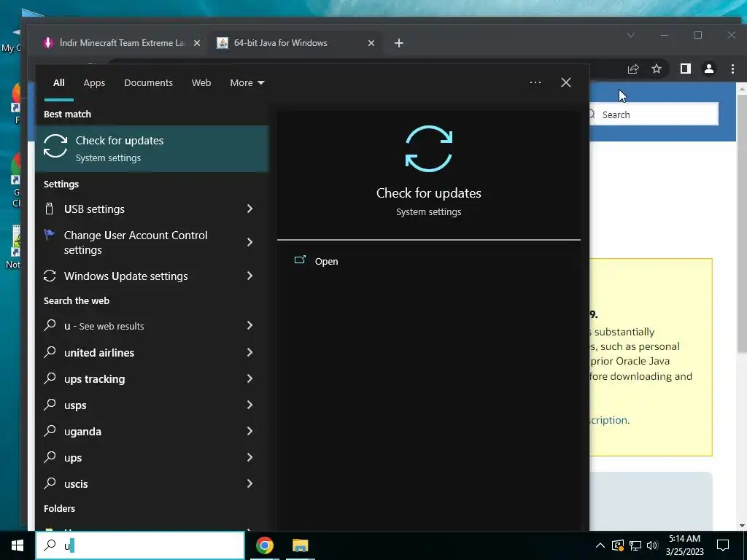Expand the united airlines suggestion arrow

(x=249, y=352)
